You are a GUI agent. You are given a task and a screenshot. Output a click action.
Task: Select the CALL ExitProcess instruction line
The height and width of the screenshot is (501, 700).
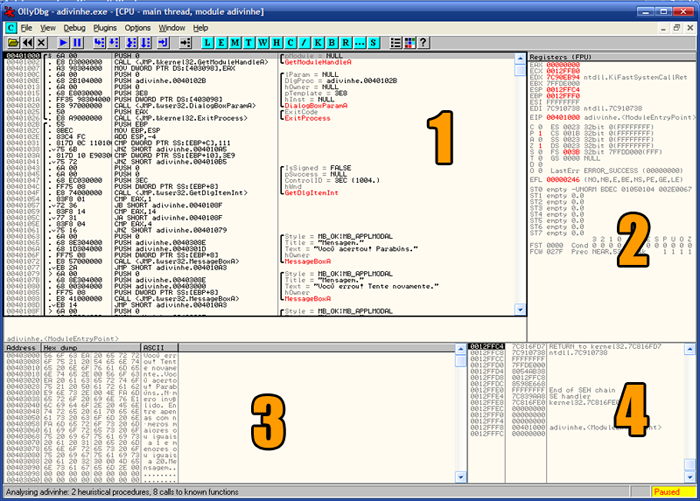point(259,118)
